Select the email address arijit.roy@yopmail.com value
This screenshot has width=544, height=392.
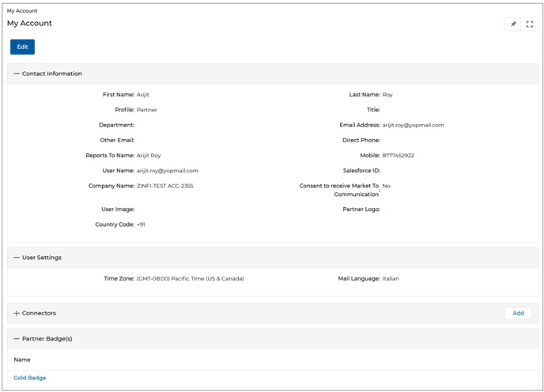(413, 125)
